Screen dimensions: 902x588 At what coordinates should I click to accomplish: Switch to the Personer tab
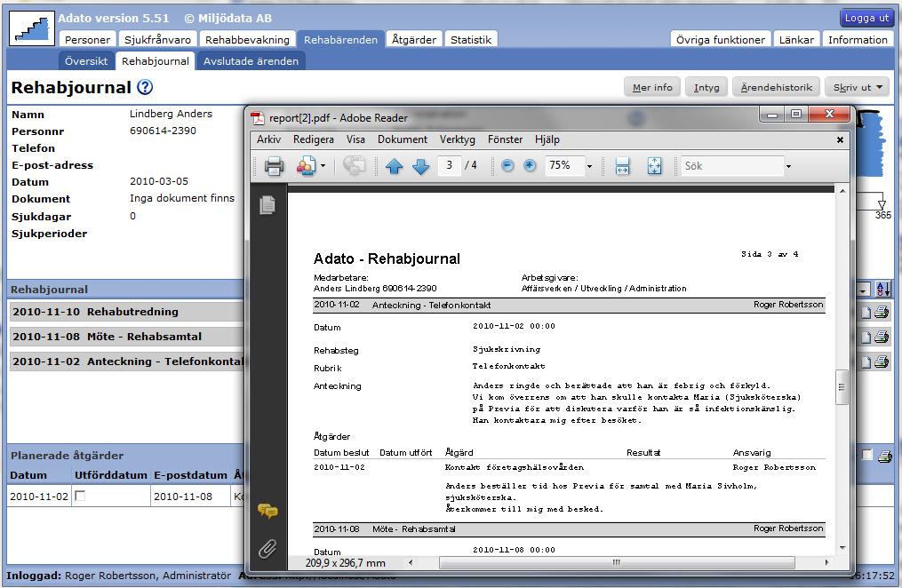click(87, 40)
